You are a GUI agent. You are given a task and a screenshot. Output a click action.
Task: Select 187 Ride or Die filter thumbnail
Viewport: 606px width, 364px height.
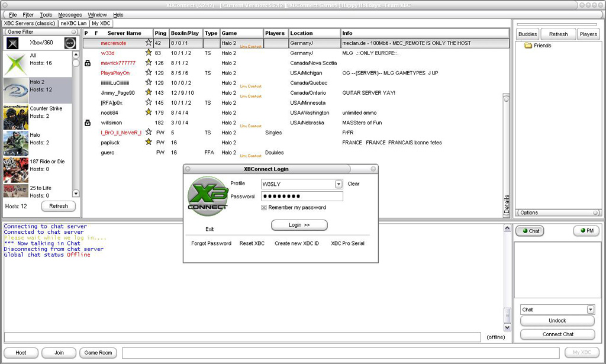pyautogui.click(x=16, y=170)
